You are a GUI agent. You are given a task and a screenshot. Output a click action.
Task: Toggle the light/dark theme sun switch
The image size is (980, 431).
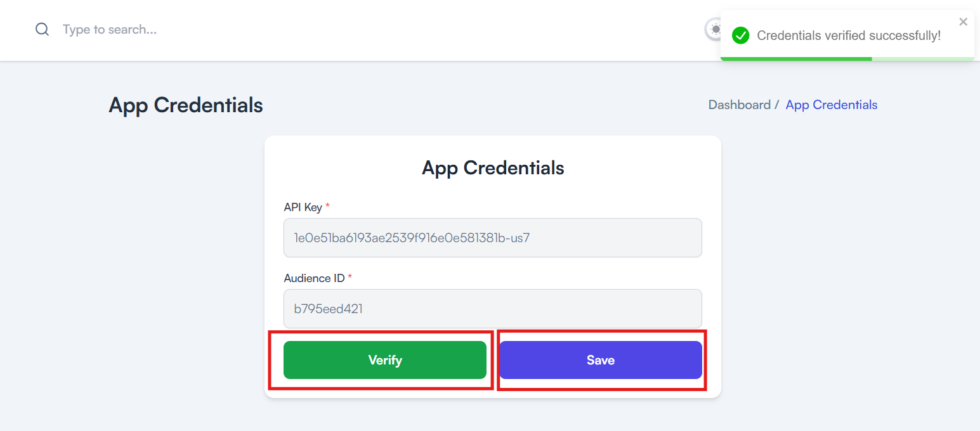(x=713, y=29)
